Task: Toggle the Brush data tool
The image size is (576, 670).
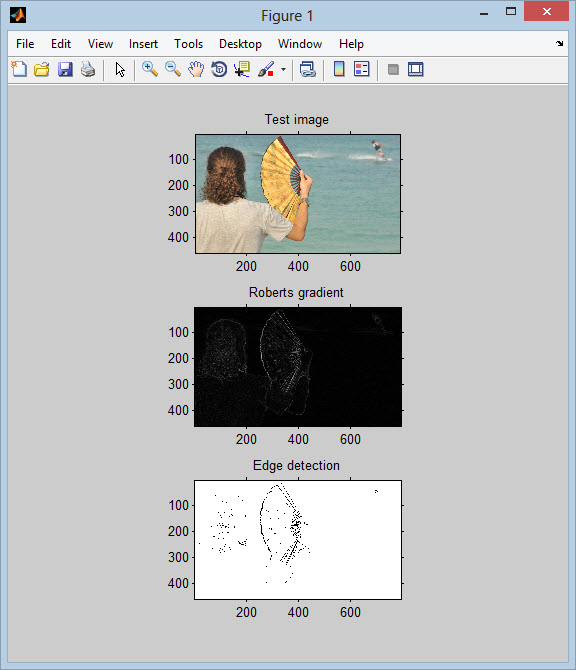Action: [x=266, y=69]
